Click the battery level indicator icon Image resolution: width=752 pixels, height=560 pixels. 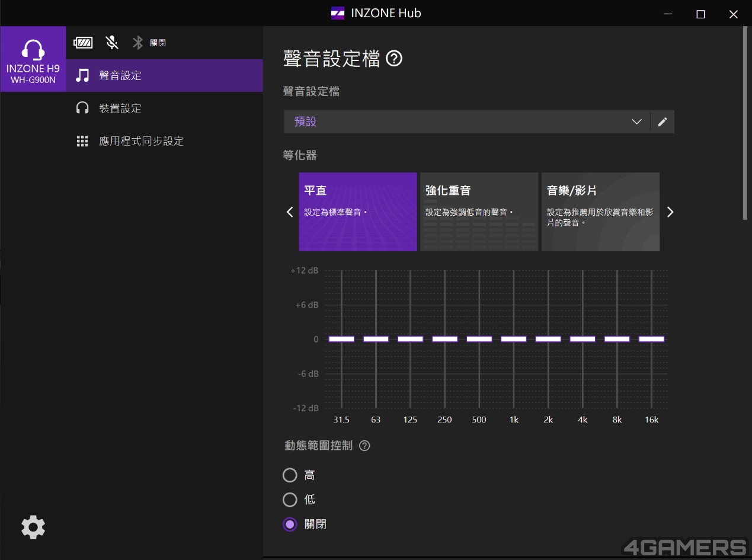click(83, 43)
